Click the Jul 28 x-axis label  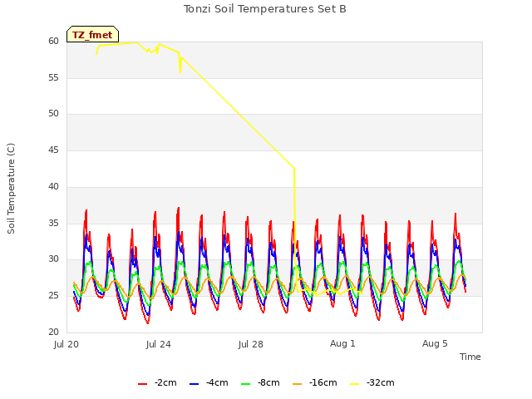click(251, 344)
